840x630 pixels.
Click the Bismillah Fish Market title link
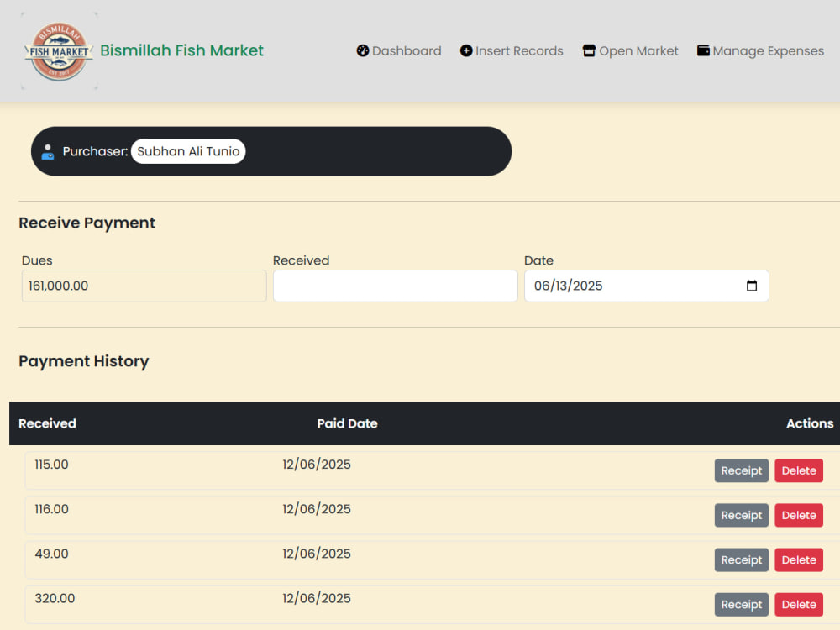pos(181,50)
